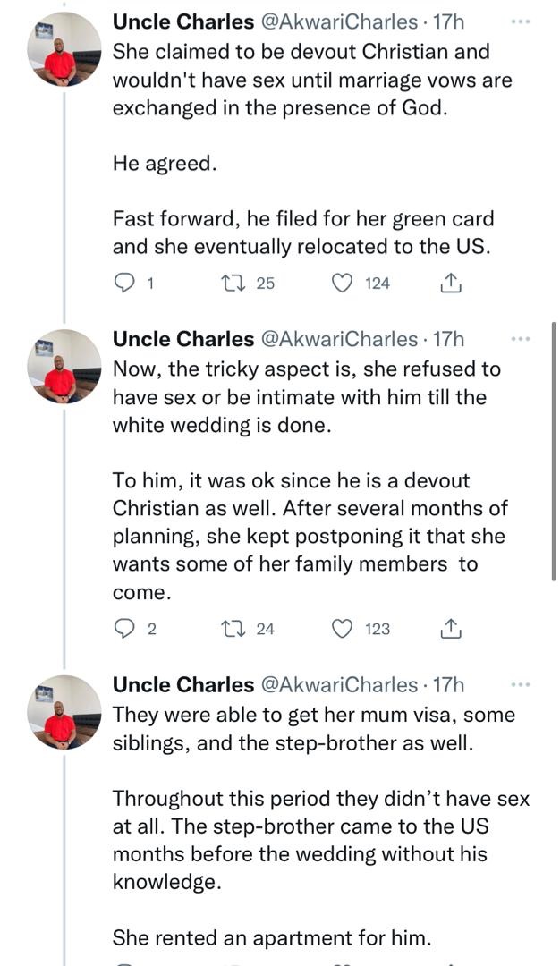Screen dimensions: 560x966
Task: Open more options on the white wedding tweet
Action: tap(519, 339)
